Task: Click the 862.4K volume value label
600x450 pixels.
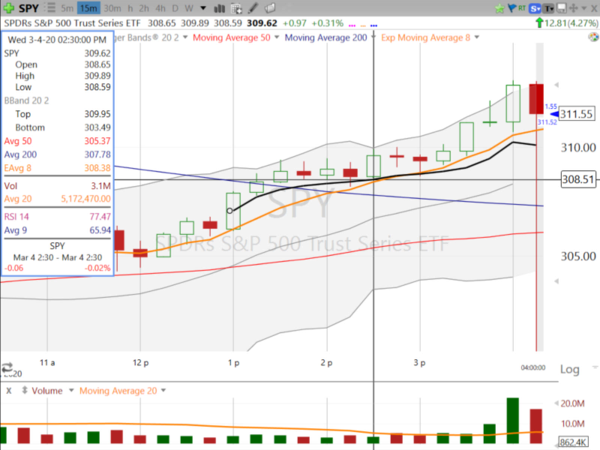Action: click(573, 442)
